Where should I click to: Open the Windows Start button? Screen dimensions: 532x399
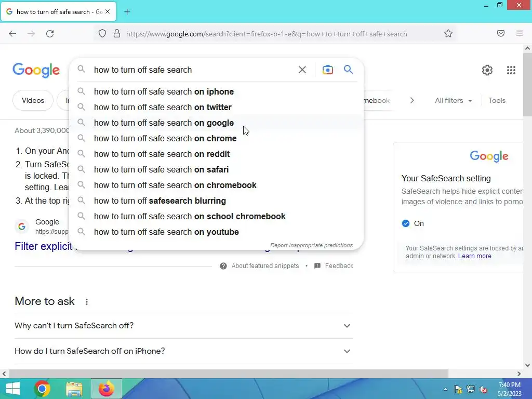pyautogui.click(x=12, y=389)
